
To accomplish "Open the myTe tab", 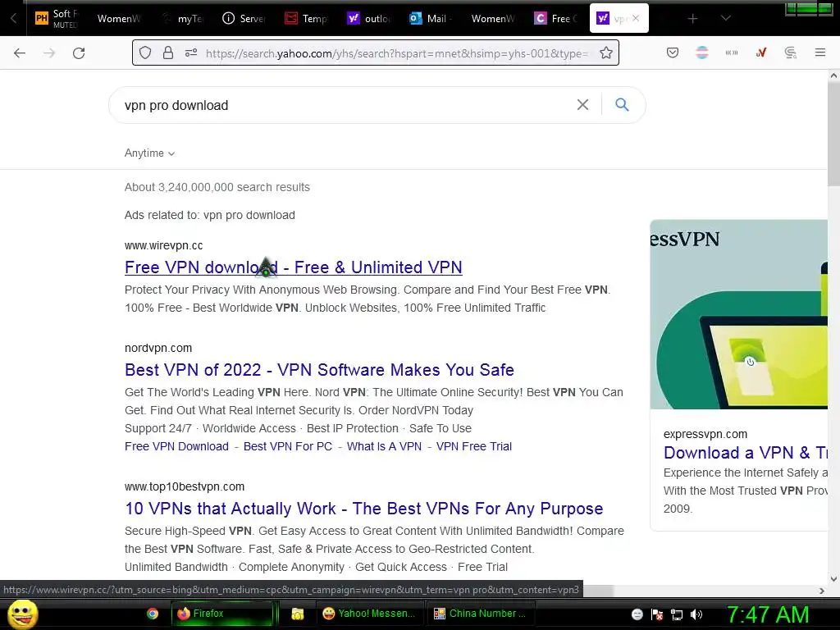I will point(183,18).
